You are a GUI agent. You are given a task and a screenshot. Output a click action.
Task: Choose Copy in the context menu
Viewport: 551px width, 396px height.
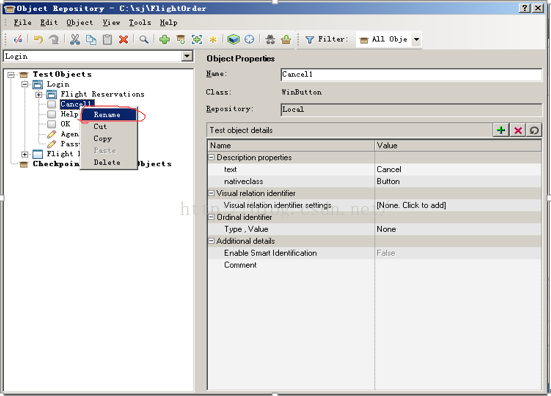point(109,138)
